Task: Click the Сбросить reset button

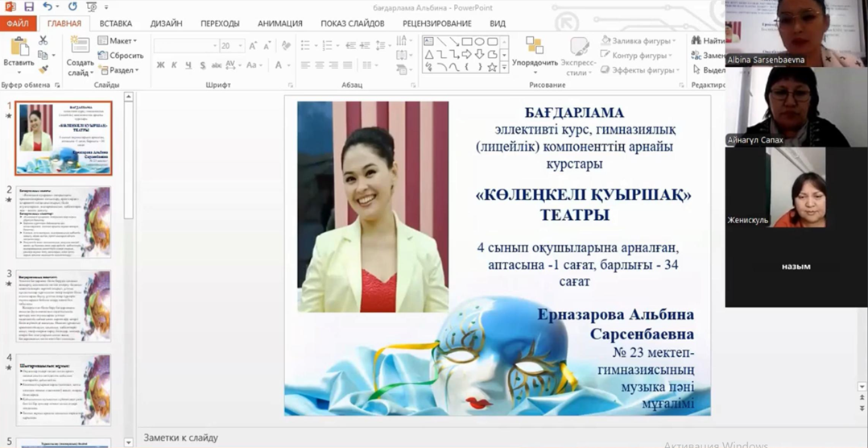Action: pyautogui.click(x=121, y=56)
